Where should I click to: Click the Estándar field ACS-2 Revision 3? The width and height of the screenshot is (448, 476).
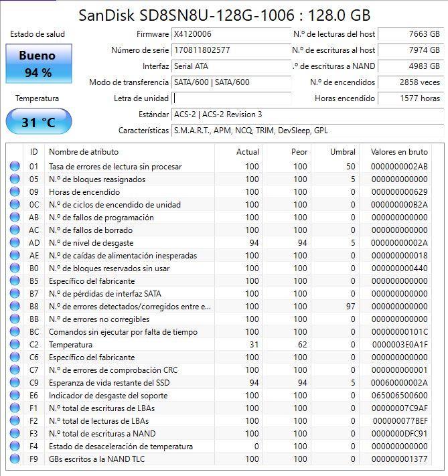[307, 114]
